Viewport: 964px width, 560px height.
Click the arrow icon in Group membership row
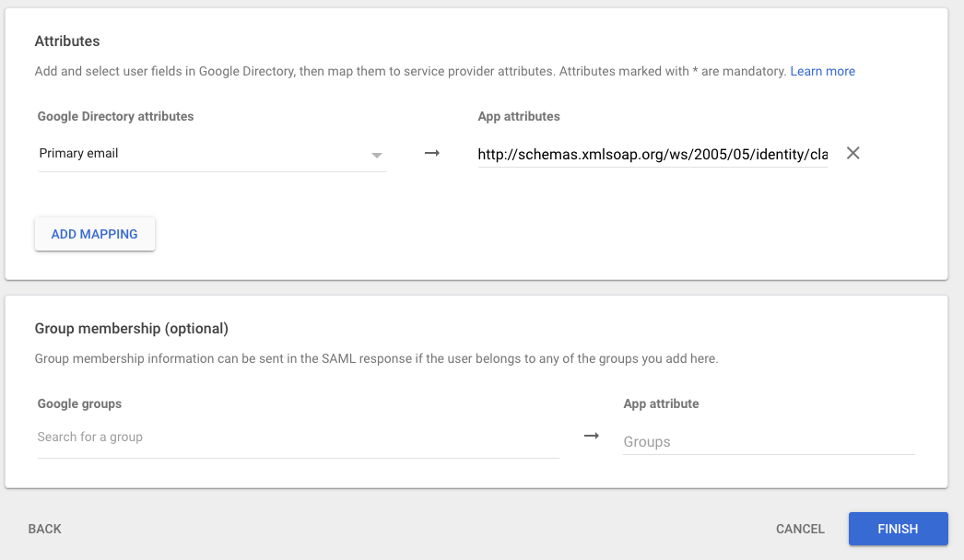coord(592,436)
